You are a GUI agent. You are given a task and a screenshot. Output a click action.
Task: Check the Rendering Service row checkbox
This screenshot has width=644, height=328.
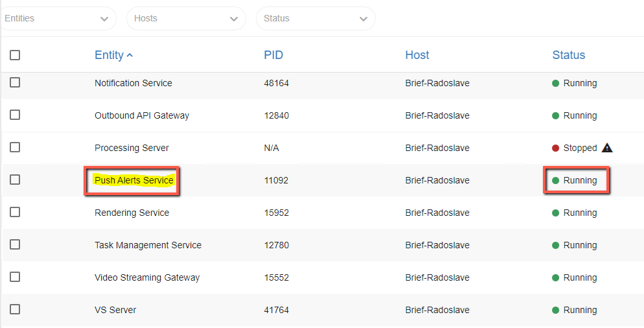pos(15,212)
